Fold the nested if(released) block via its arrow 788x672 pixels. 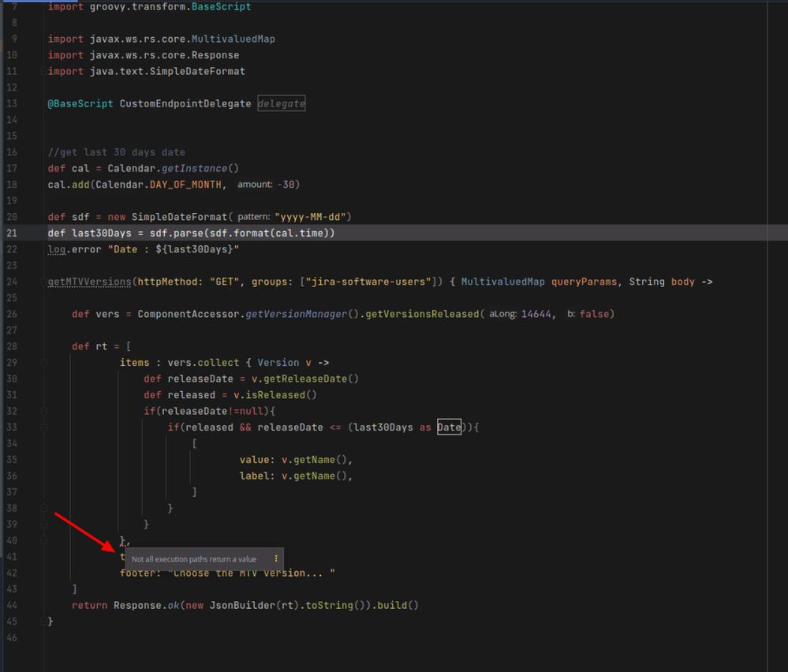(43, 427)
